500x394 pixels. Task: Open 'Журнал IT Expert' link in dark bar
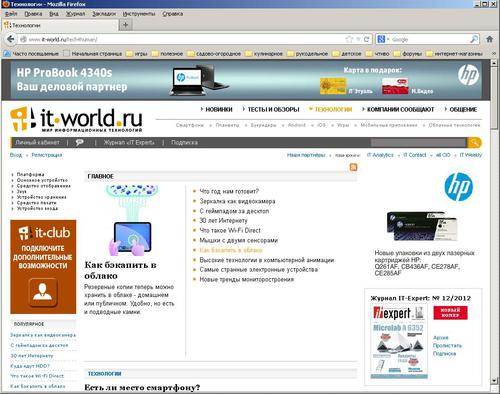[129, 142]
